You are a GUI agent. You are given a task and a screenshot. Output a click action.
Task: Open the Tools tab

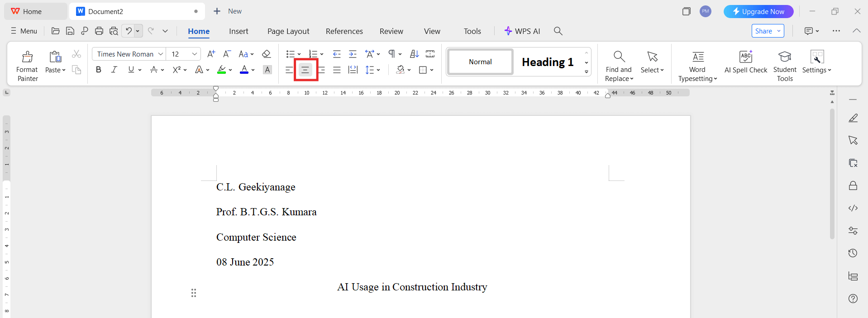point(472,31)
